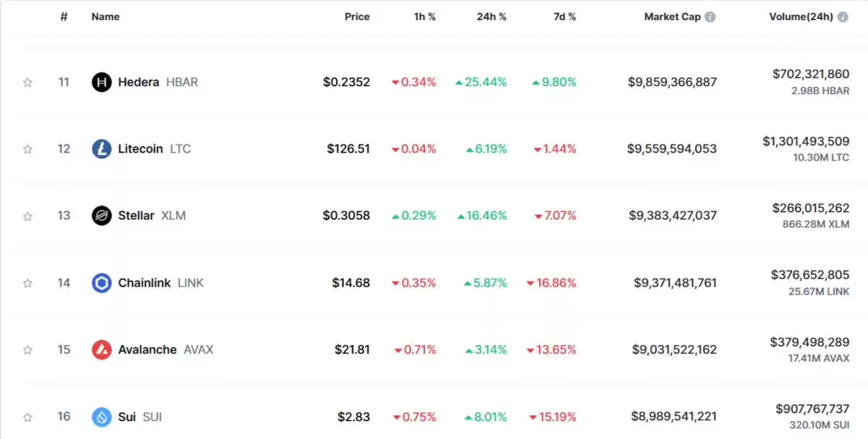The width and height of the screenshot is (868, 439).
Task: Sort by the 24h % column header
Action: [x=492, y=17]
